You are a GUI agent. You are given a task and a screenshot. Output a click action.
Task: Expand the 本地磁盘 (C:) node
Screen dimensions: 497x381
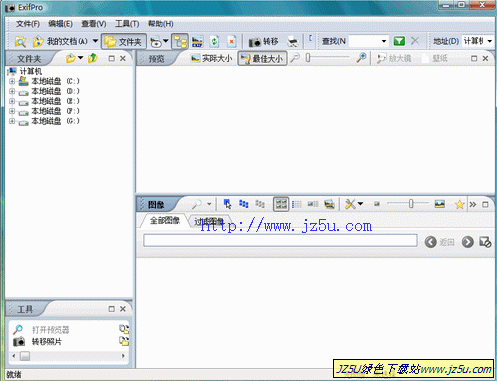point(12,81)
